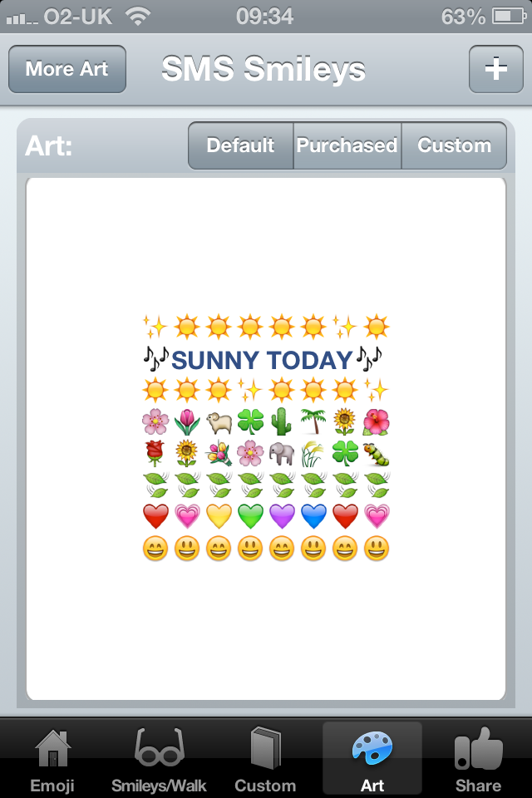Screen dimensions: 532x798
Task: Tap the red hibiscus emoji
Action: (x=377, y=422)
